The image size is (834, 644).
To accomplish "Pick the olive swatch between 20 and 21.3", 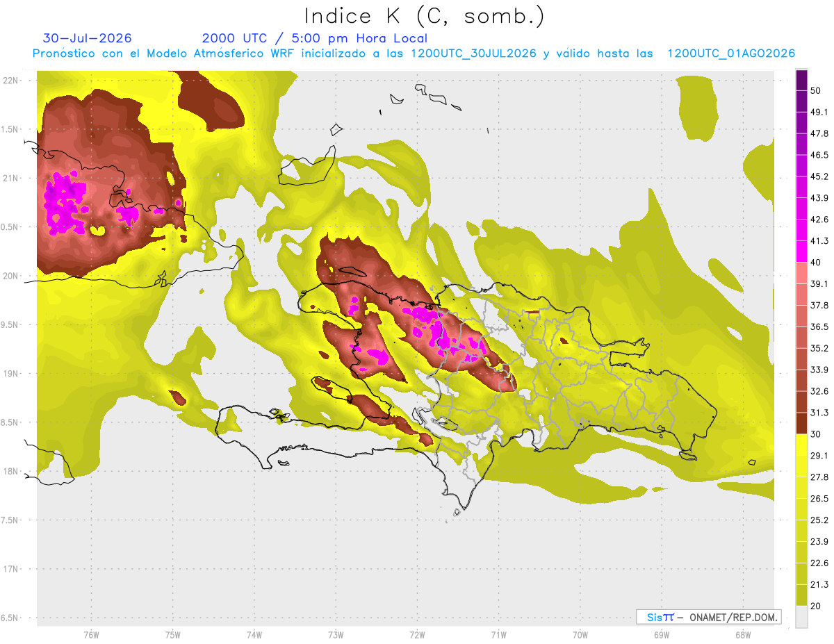I will tap(801, 595).
